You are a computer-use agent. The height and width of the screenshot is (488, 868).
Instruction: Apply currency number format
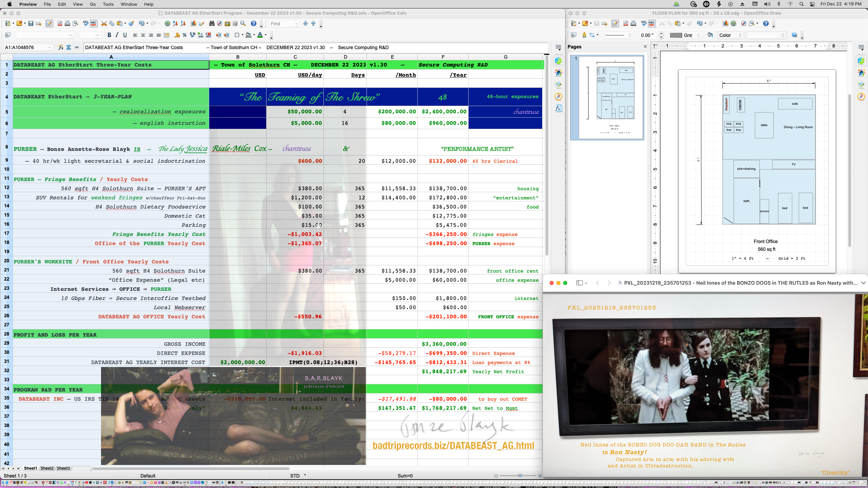pos(177,35)
